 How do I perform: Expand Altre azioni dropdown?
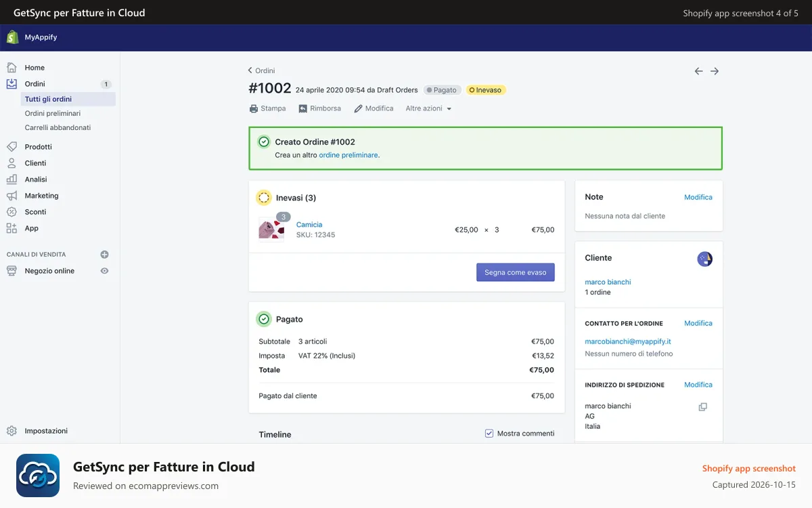click(x=428, y=108)
